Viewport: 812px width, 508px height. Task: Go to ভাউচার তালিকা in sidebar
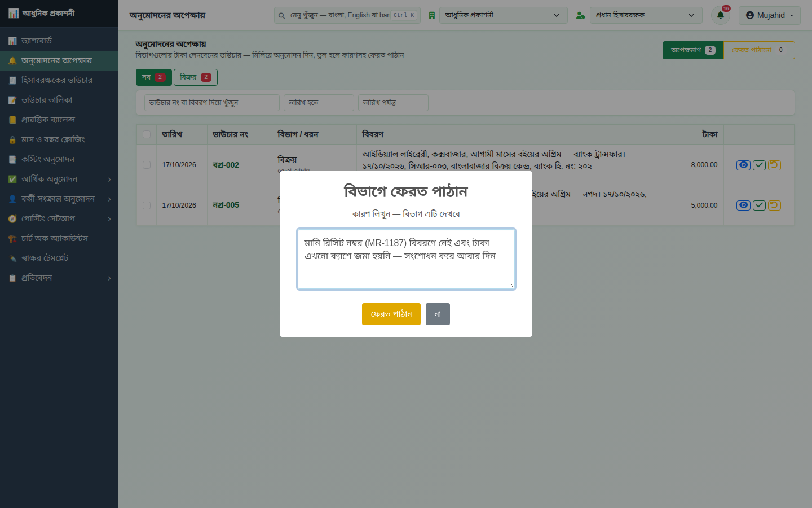59,100
